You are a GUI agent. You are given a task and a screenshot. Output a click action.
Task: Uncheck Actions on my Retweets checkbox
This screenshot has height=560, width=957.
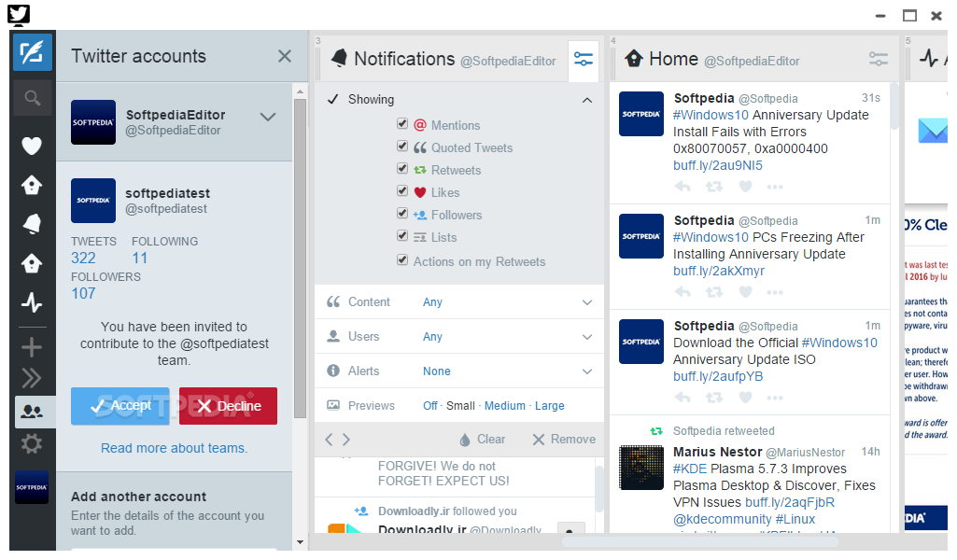point(402,259)
